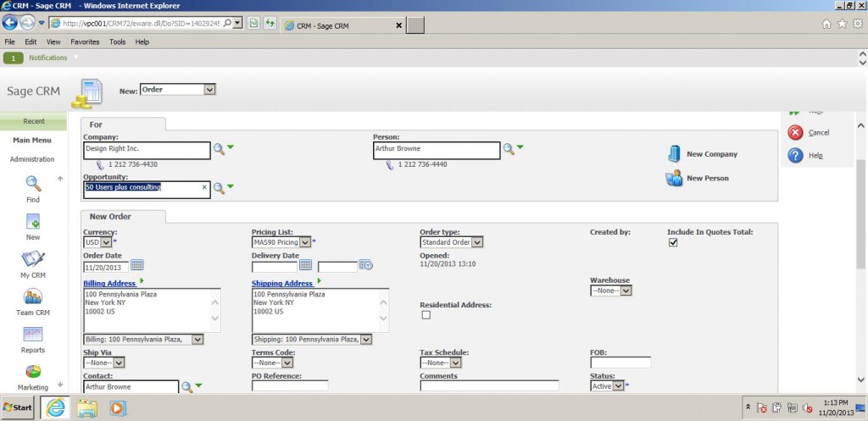This screenshot has height=421, width=868.
Task: Open the New: Order dropdown
Action: tap(177, 89)
